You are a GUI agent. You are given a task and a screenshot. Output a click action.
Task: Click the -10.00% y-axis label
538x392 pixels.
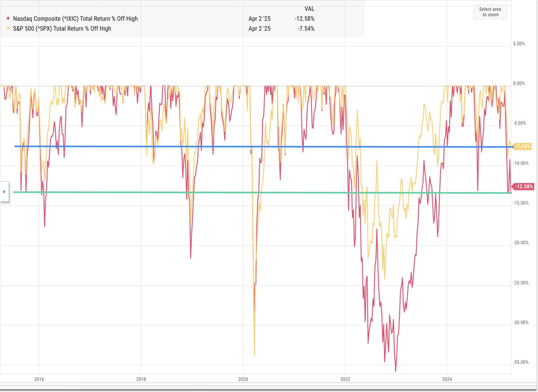tap(521, 163)
